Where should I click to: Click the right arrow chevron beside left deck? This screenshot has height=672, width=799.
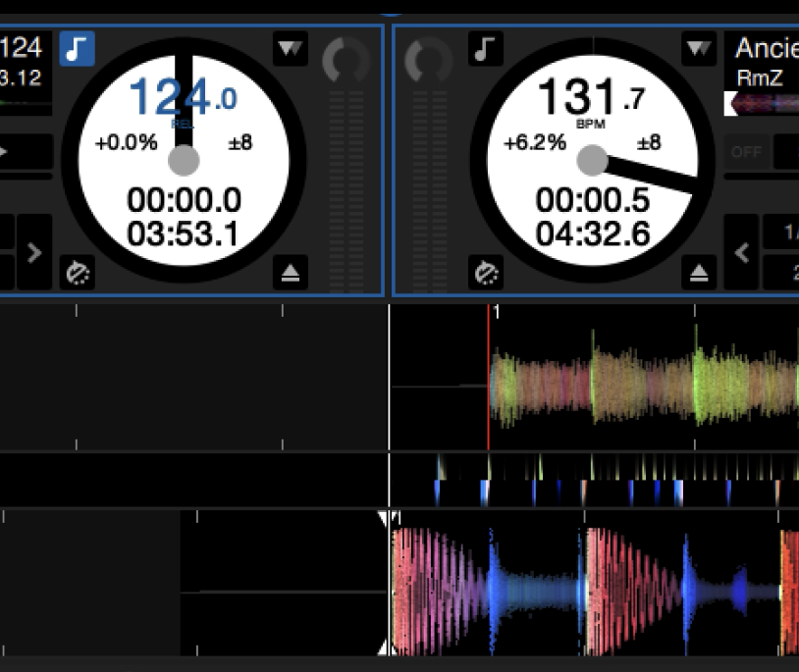pyautogui.click(x=34, y=252)
